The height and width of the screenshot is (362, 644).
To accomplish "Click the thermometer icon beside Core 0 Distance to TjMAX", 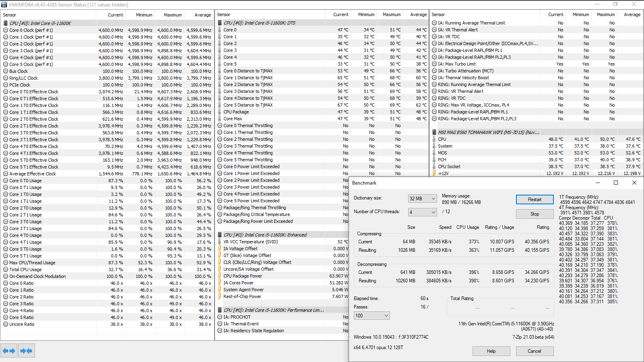I will [x=220, y=71].
